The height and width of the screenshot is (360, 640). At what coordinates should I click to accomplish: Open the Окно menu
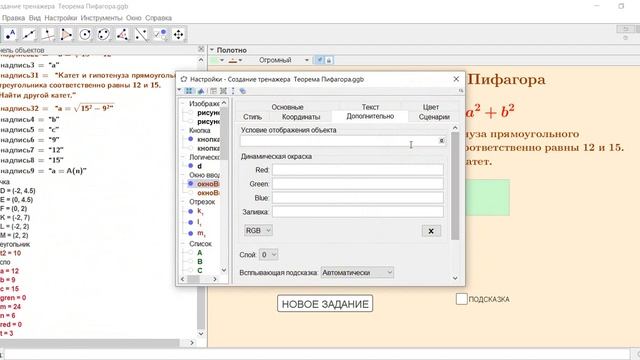133,18
